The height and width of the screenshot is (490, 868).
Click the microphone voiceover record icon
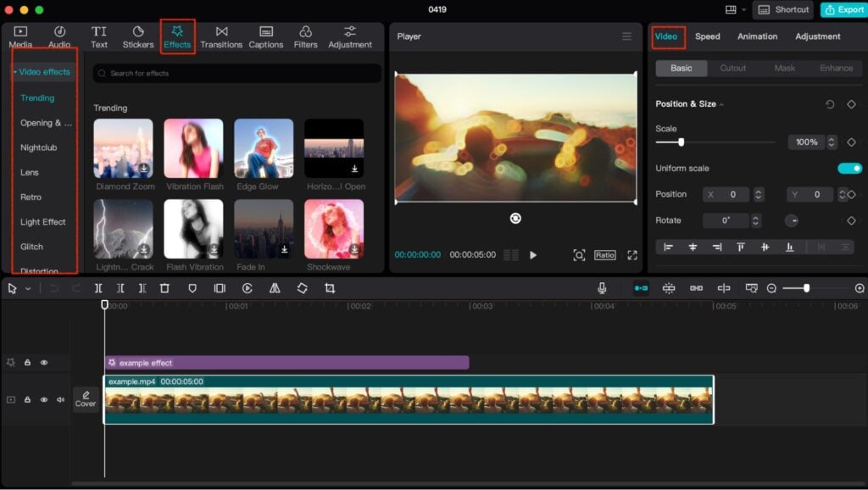pyautogui.click(x=602, y=288)
